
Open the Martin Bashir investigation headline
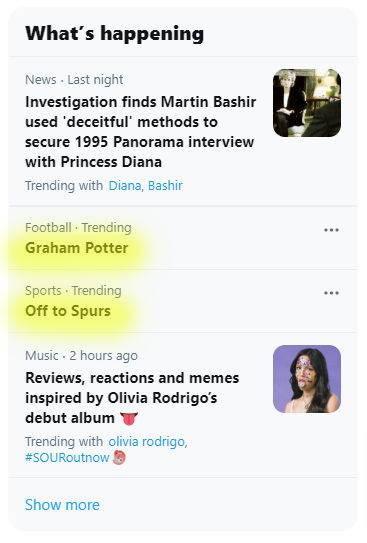click(x=141, y=132)
